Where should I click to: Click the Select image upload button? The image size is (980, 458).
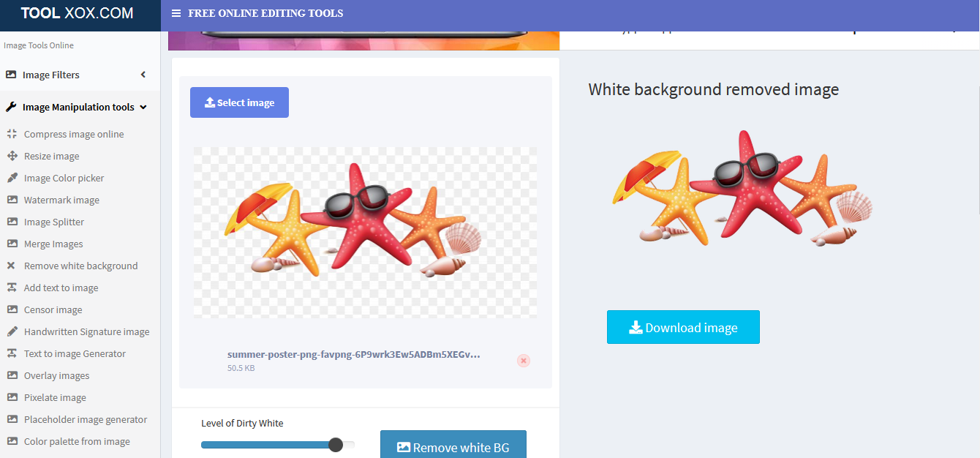[x=239, y=102]
